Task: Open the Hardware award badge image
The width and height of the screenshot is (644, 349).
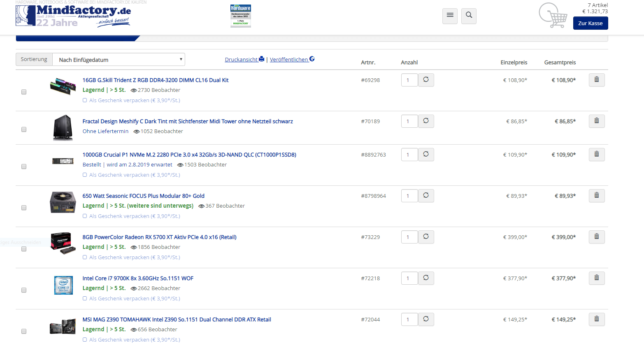Action: (241, 16)
